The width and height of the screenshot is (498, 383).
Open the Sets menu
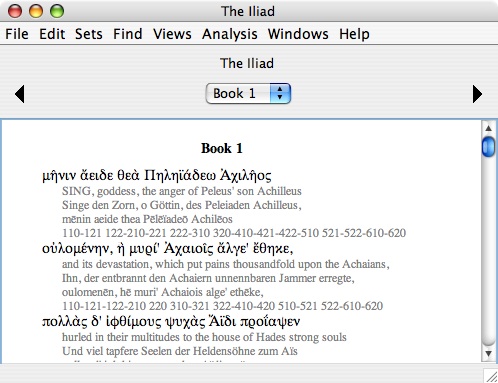point(88,34)
